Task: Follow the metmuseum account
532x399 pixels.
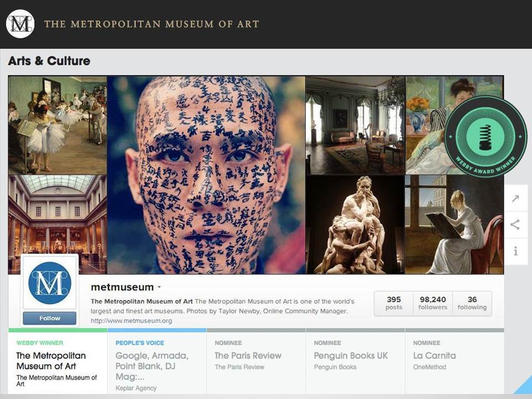Action: (49, 318)
